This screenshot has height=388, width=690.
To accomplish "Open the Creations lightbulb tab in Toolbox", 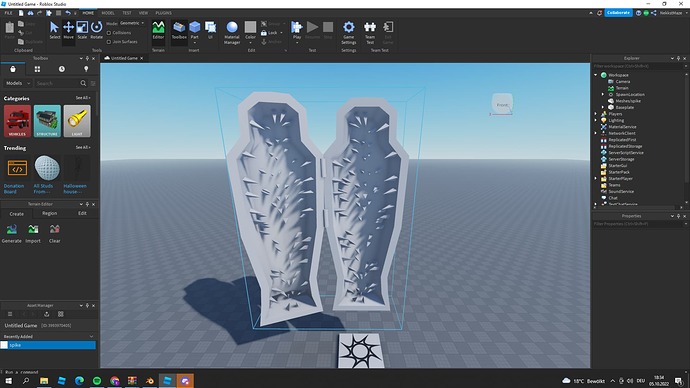I will [86, 69].
